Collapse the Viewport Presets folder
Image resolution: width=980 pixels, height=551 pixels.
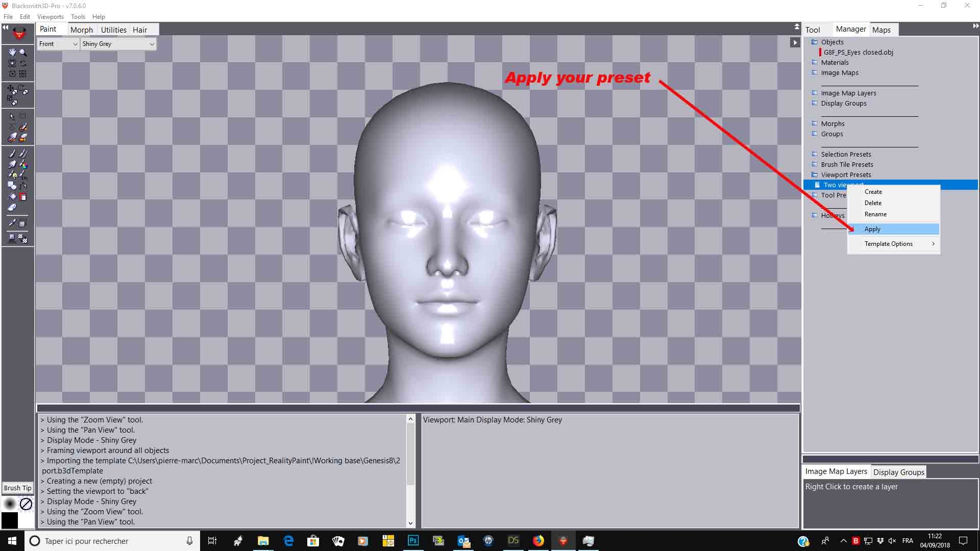tap(815, 174)
